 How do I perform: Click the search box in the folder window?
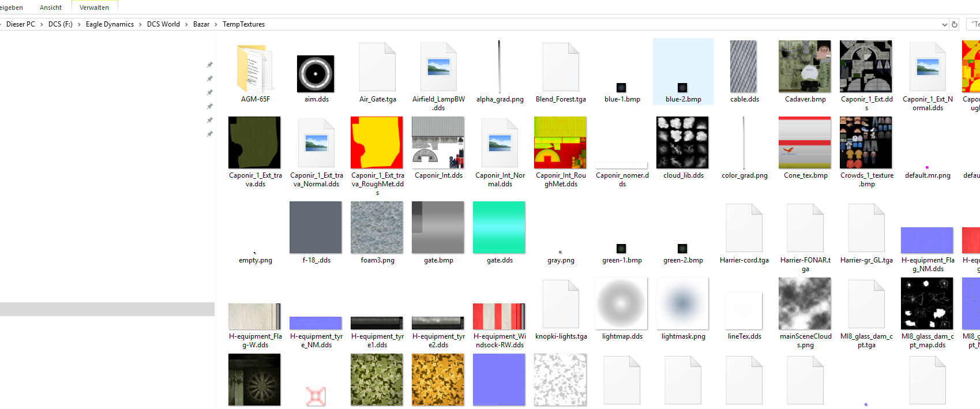coord(972,24)
